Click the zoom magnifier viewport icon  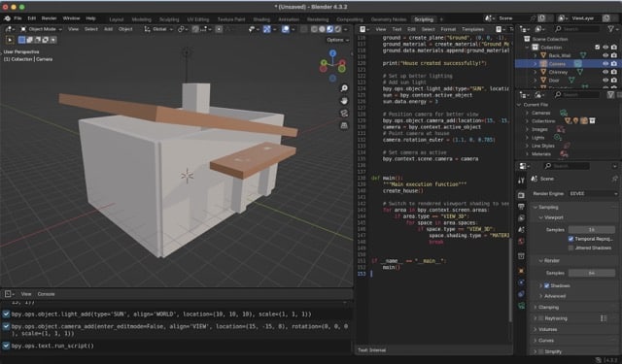pyautogui.click(x=344, y=88)
